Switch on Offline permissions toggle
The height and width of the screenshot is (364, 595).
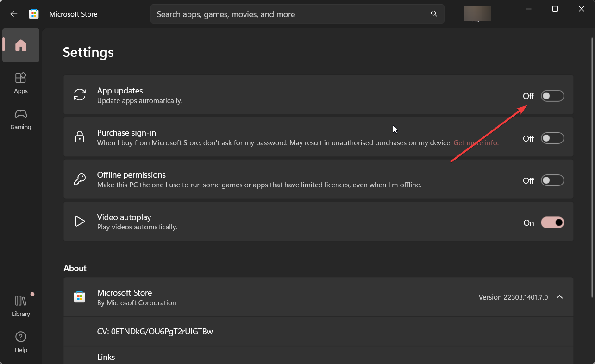552,180
